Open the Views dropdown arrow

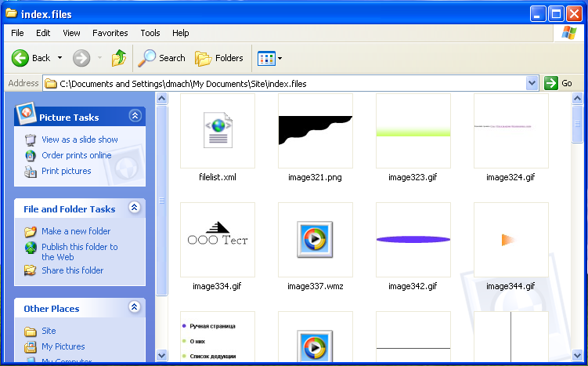pyautogui.click(x=280, y=59)
